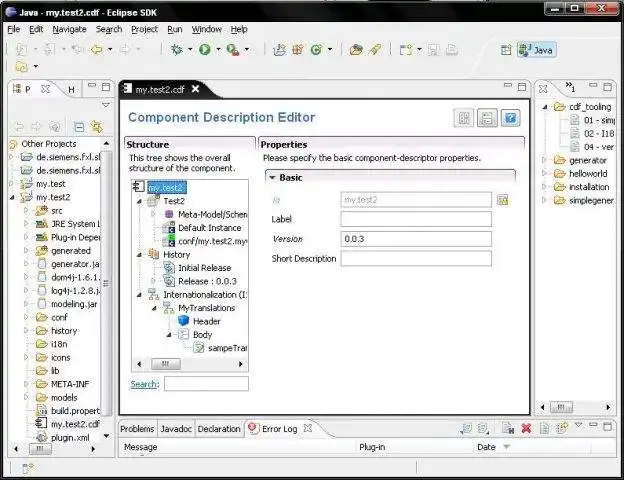The image size is (624, 480).
Task: Close the my.test2.cdf editor tab
Action: [195, 89]
